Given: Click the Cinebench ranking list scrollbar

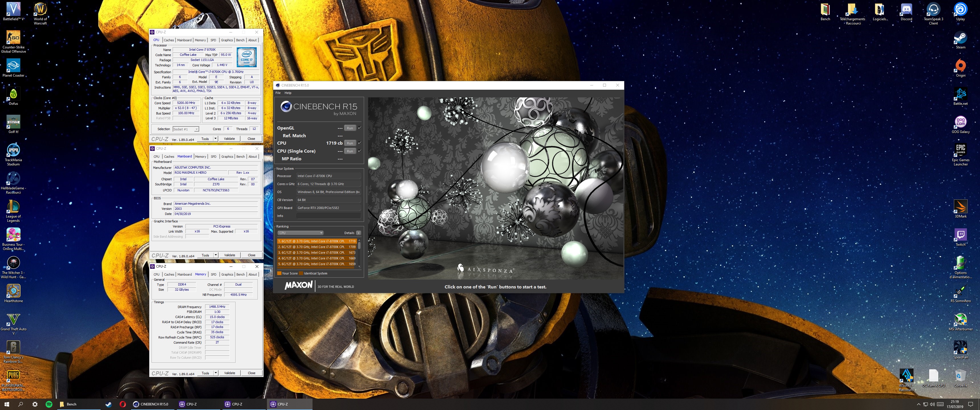Looking at the screenshot, I should (360, 253).
